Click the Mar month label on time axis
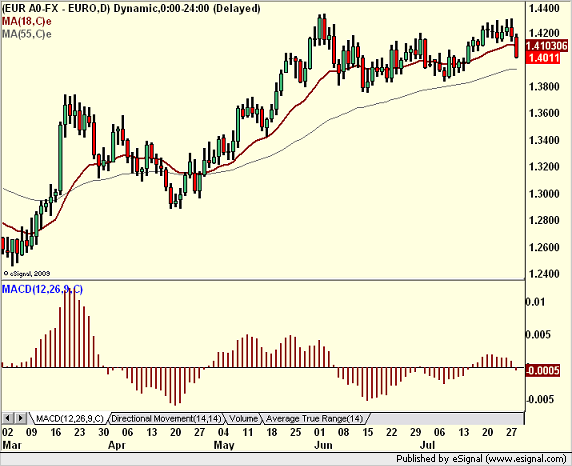 12,445
